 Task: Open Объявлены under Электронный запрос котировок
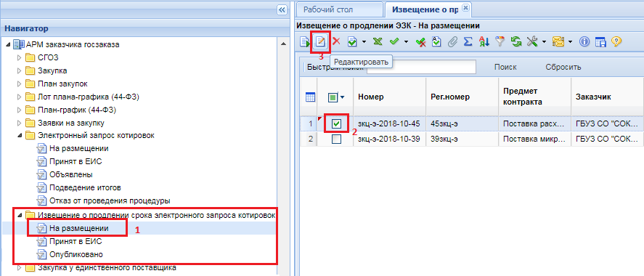click(x=70, y=174)
